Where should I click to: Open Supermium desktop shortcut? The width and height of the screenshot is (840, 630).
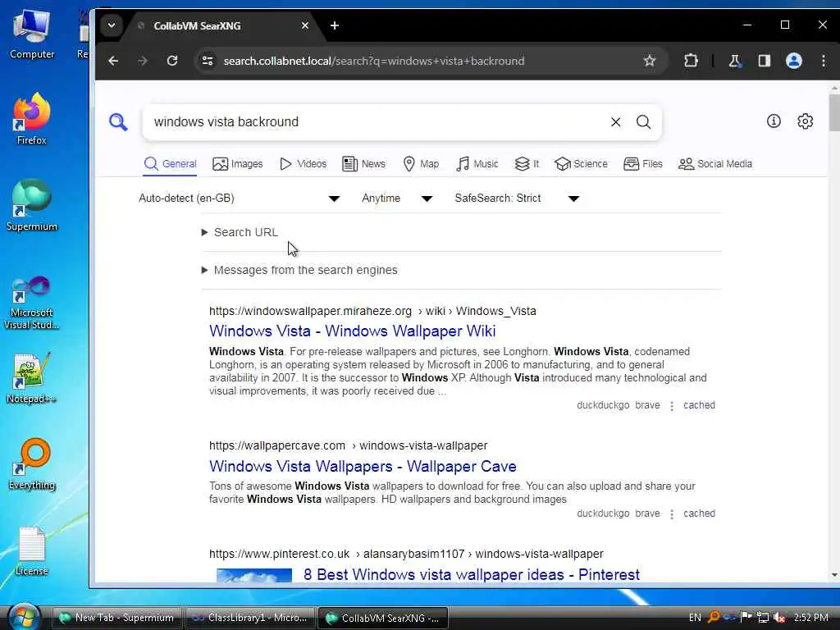pos(32,205)
